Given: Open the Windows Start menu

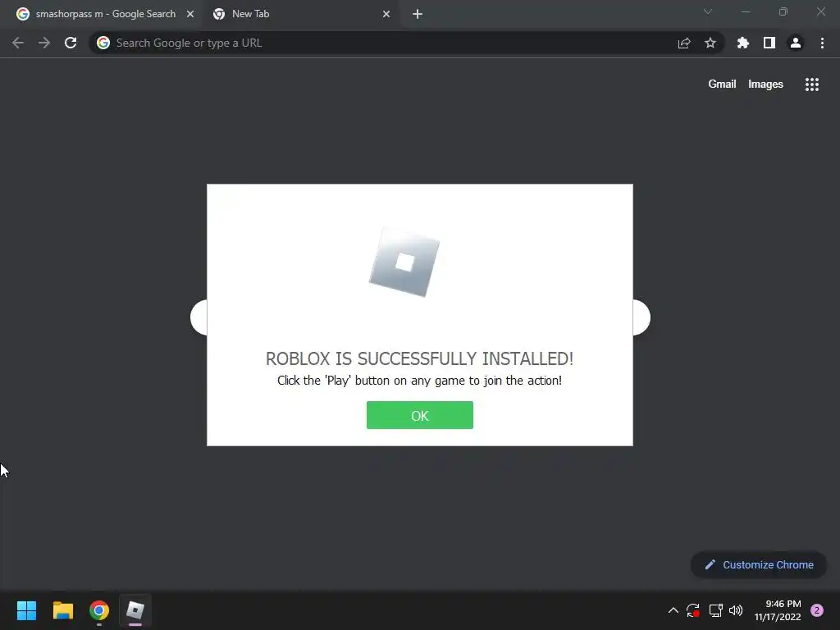Looking at the screenshot, I should click(x=26, y=610).
